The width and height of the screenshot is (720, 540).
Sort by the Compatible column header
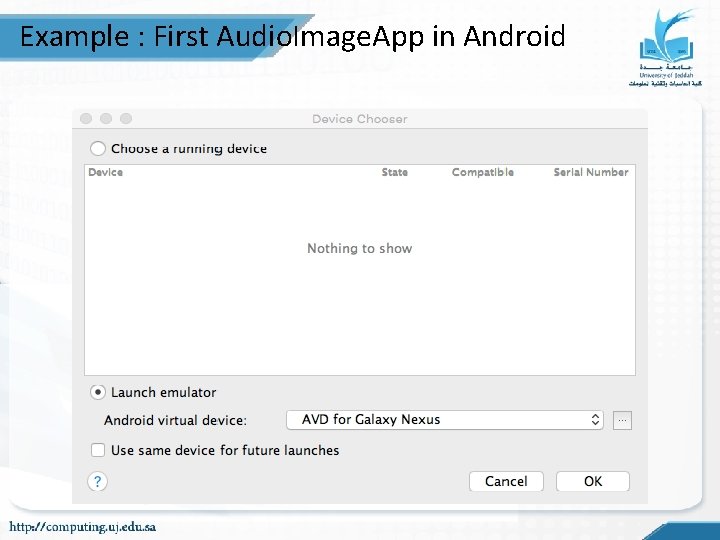pyautogui.click(x=483, y=172)
